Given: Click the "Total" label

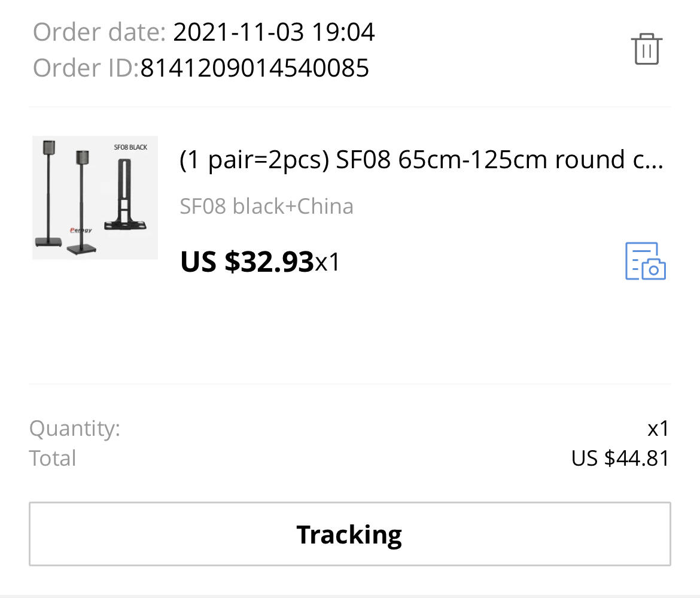Looking at the screenshot, I should click(53, 458).
